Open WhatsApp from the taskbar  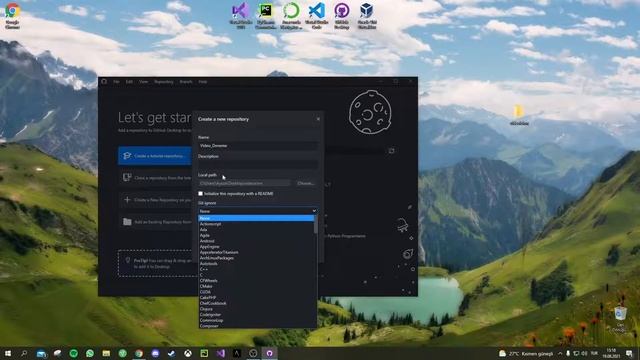(x=90, y=353)
